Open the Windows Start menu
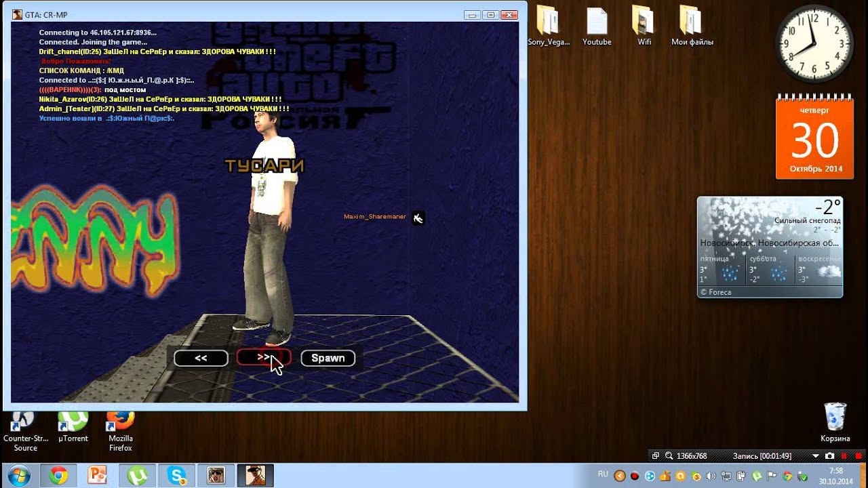This screenshot has width=868, height=488. tap(18, 476)
